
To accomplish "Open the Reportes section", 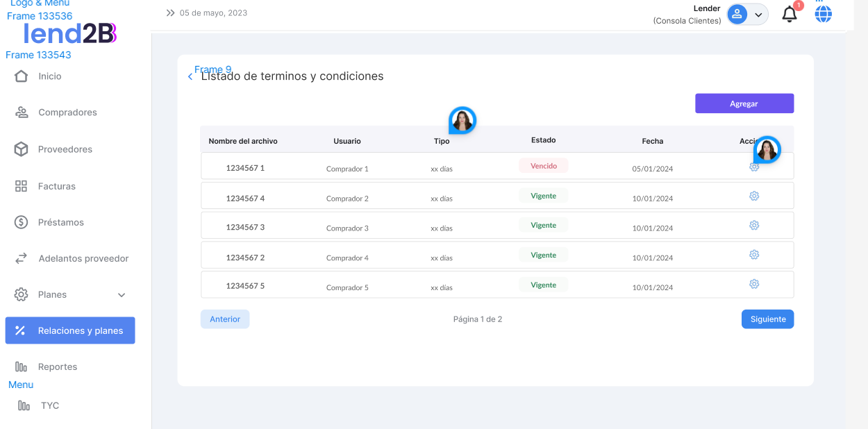I will click(x=57, y=367).
